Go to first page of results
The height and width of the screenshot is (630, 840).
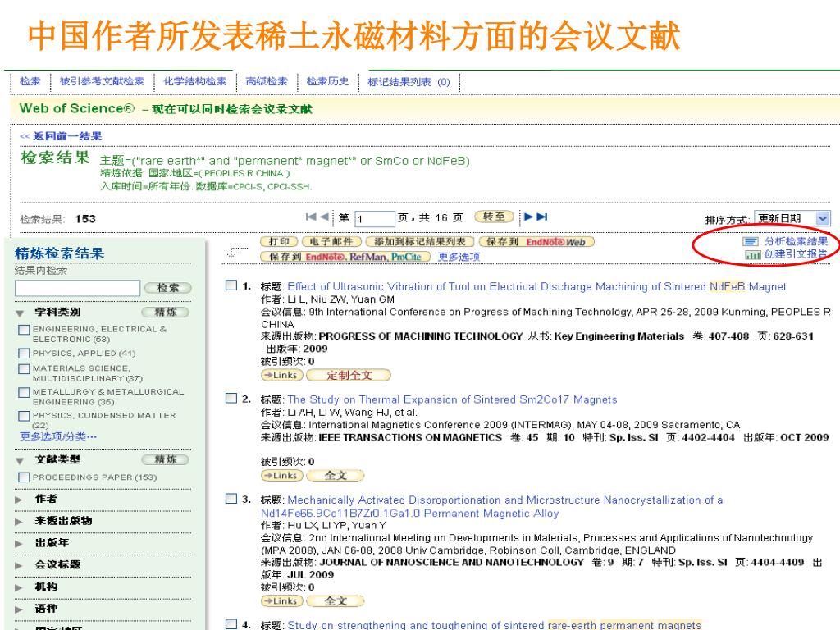311,217
